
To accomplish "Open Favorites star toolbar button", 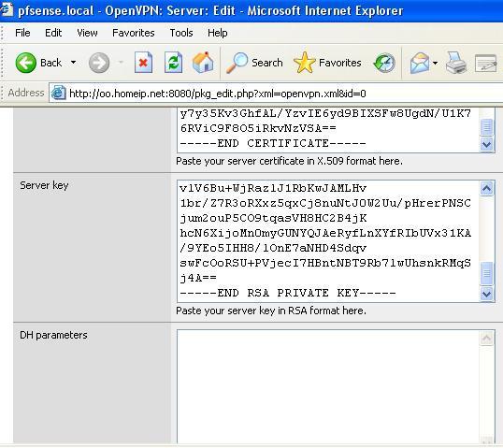I will click(327, 63).
